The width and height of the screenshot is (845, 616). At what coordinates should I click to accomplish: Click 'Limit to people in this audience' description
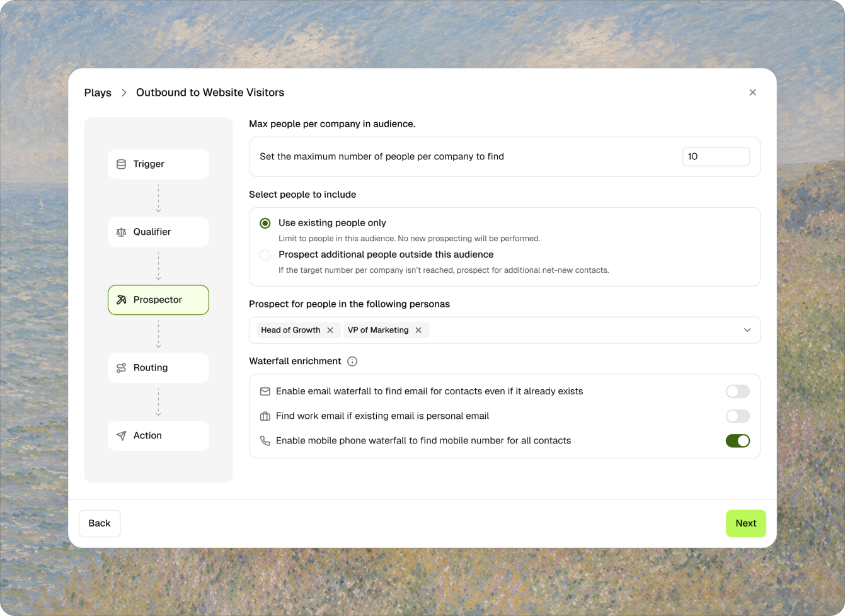point(409,239)
